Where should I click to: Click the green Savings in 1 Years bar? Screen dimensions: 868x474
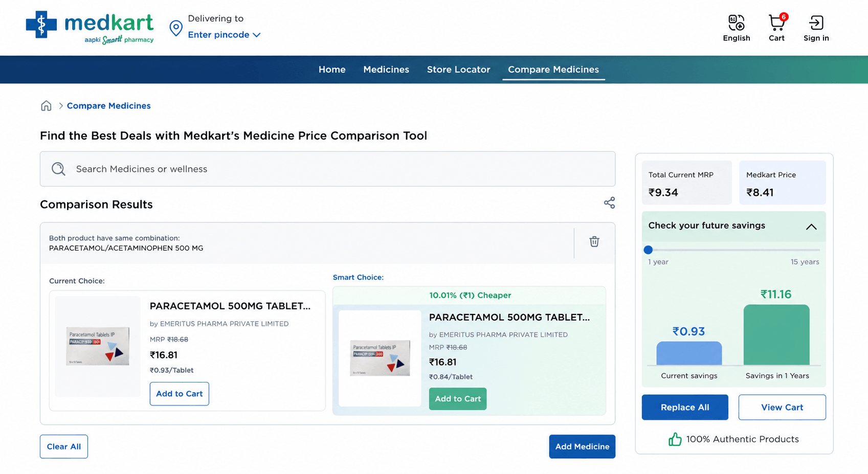click(776, 335)
